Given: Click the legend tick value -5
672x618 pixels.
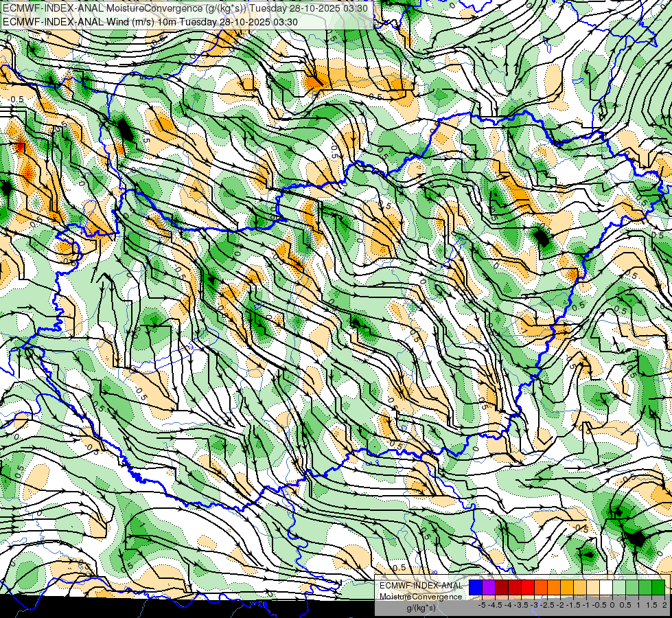Looking at the screenshot, I should [482, 605].
